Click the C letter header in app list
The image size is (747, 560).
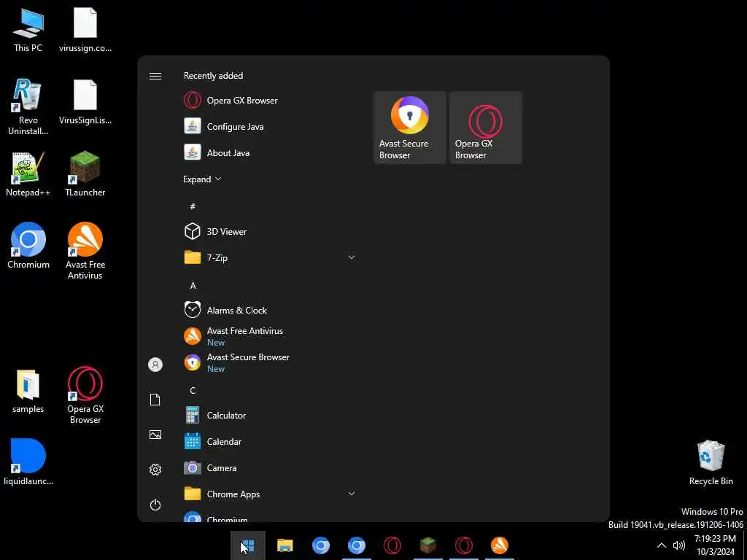(193, 391)
